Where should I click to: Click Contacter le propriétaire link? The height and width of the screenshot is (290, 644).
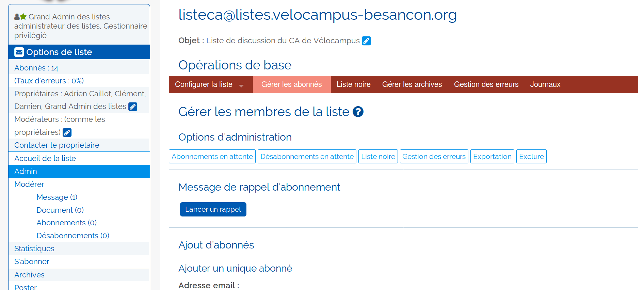tap(57, 145)
